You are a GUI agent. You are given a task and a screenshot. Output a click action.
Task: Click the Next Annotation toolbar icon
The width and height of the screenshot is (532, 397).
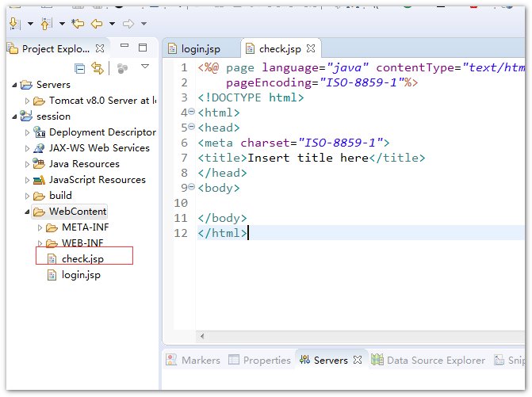click(13, 24)
